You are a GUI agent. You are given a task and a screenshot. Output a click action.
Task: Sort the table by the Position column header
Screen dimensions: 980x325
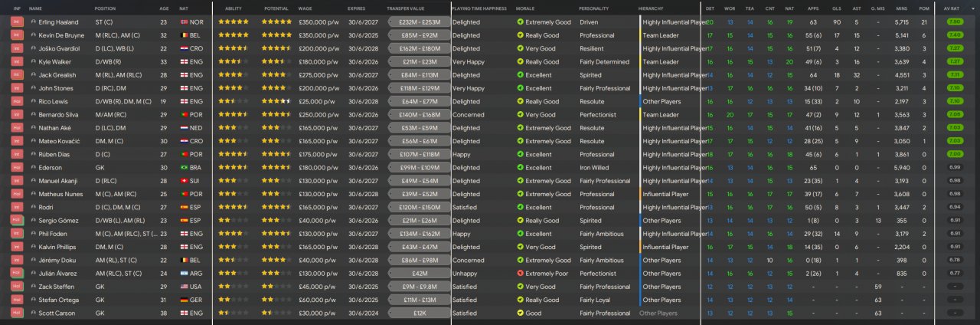pos(106,8)
